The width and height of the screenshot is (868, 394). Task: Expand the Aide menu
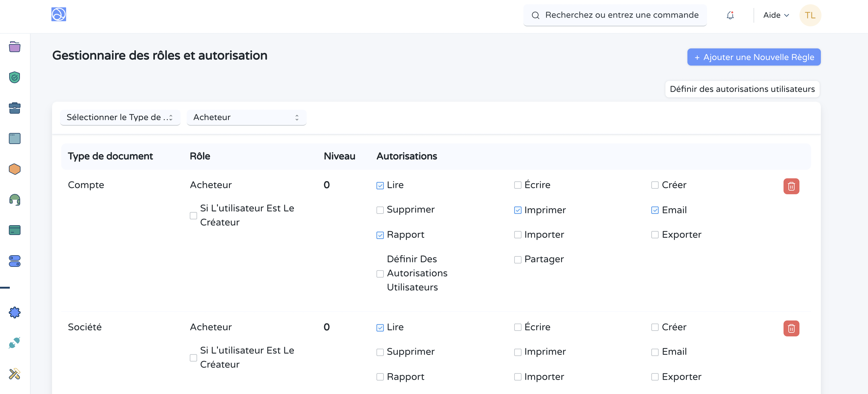[775, 15]
